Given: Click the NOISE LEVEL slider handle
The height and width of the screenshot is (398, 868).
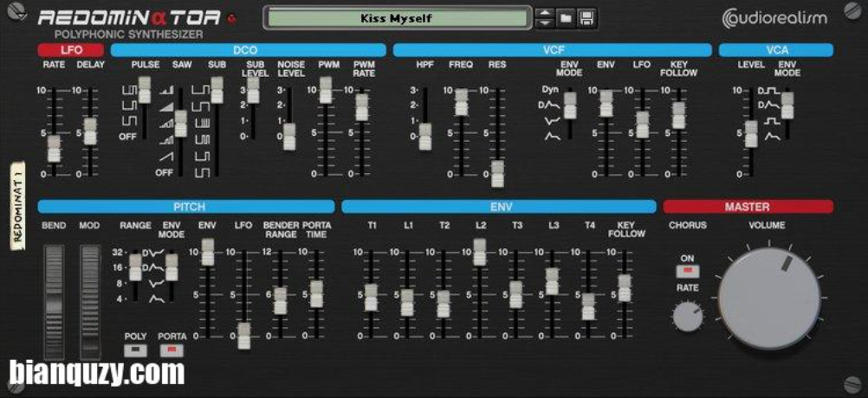Looking at the screenshot, I should click(x=289, y=137).
